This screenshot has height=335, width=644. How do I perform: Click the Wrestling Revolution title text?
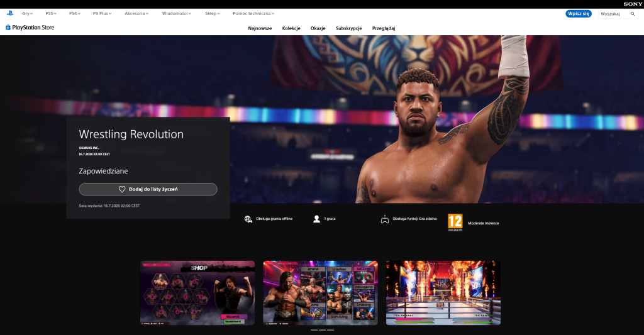pyautogui.click(x=131, y=135)
